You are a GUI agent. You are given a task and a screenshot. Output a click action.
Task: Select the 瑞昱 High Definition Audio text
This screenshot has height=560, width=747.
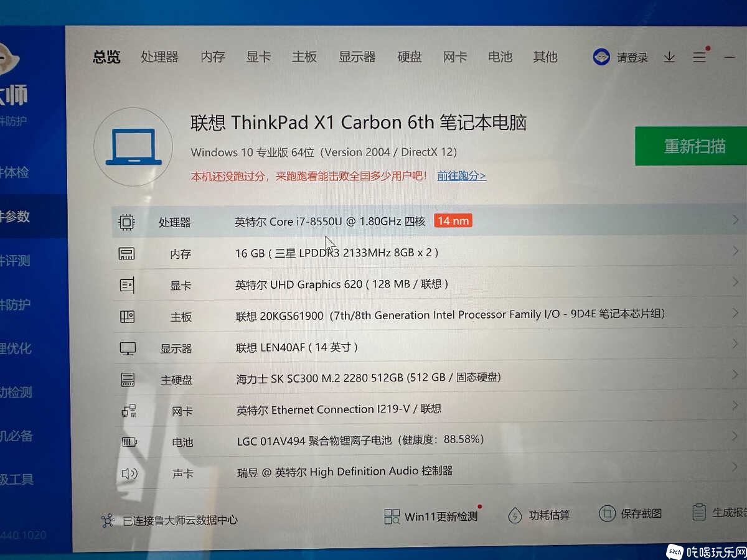(345, 472)
